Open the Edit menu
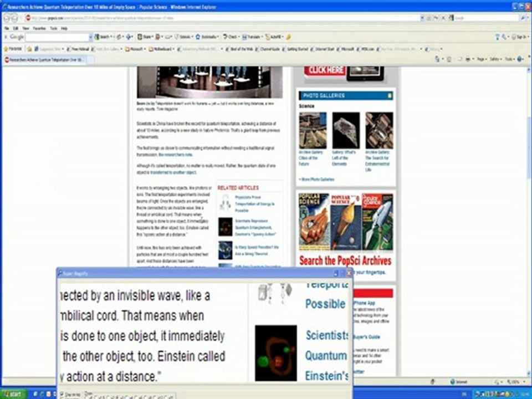This screenshot has height=399, width=532. [16, 28]
